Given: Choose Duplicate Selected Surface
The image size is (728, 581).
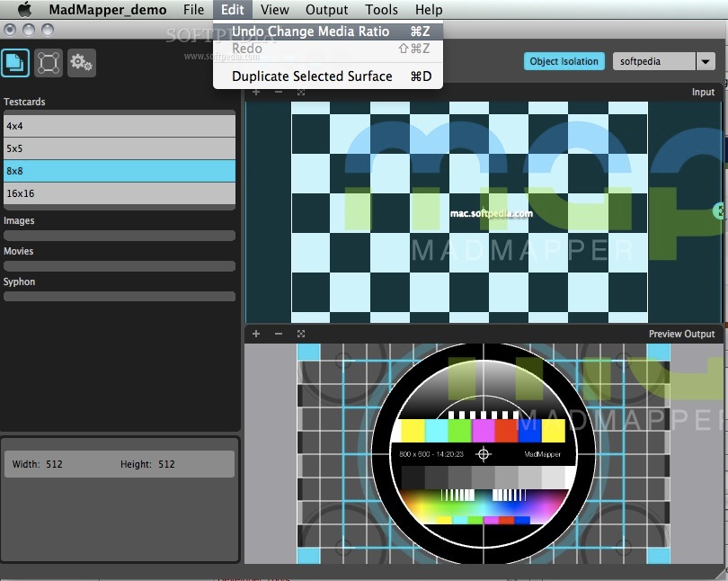Looking at the screenshot, I should click(x=328, y=76).
